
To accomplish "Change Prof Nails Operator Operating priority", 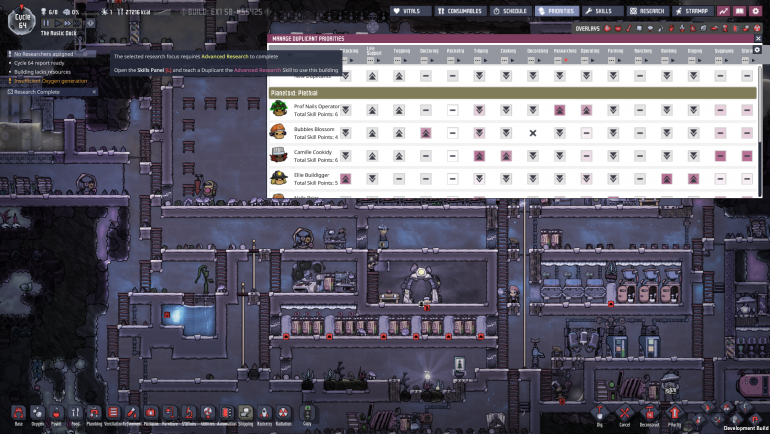I will 586,110.
